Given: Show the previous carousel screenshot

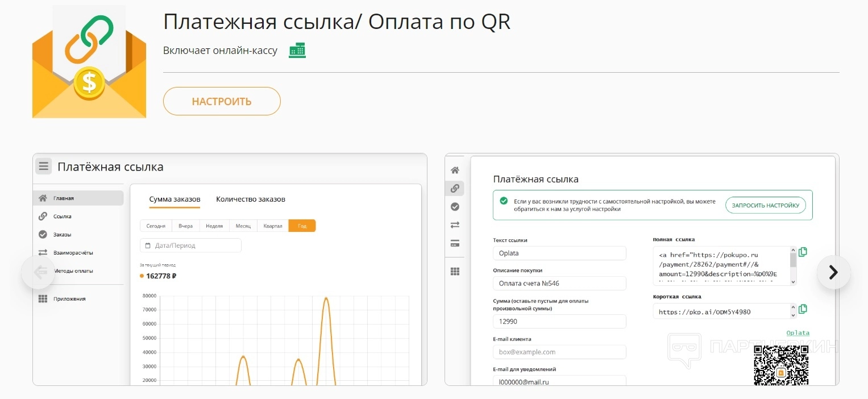Looking at the screenshot, I should pyautogui.click(x=38, y=272).
